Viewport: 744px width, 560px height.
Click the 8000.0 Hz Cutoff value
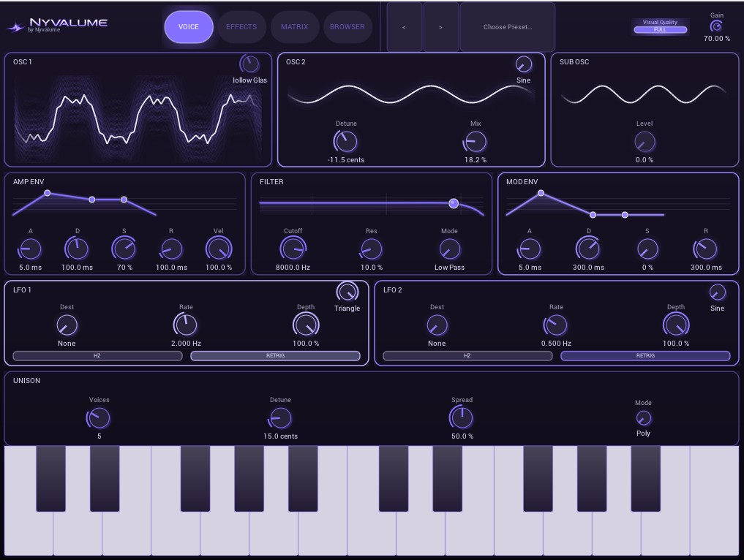coord(293,268)
